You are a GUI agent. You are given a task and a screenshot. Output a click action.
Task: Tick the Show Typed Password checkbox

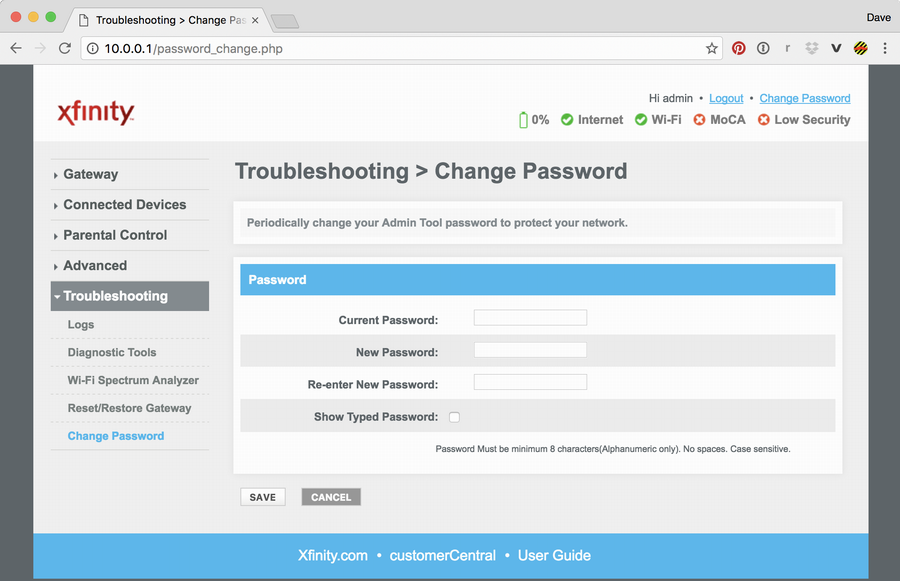click(455, 417)
